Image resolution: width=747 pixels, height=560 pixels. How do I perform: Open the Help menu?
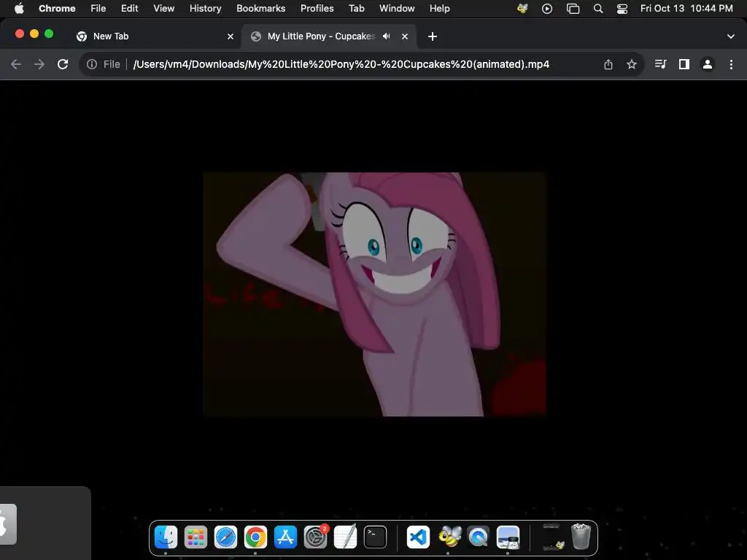point(439,8)
